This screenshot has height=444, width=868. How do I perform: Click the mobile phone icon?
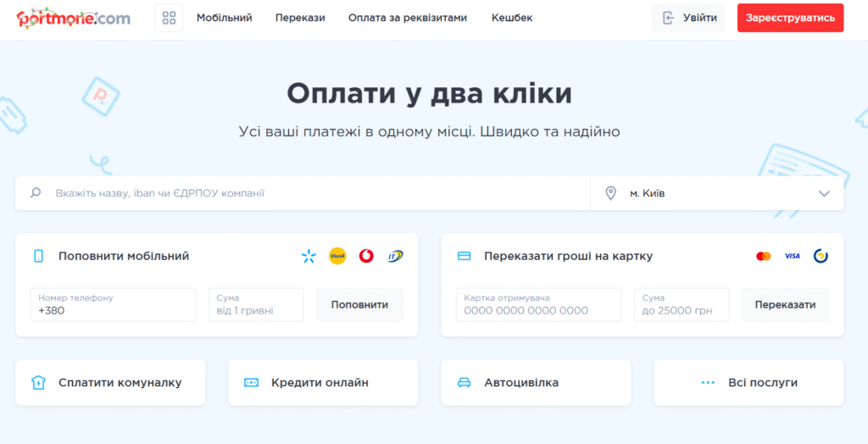(x=38, y=256)
